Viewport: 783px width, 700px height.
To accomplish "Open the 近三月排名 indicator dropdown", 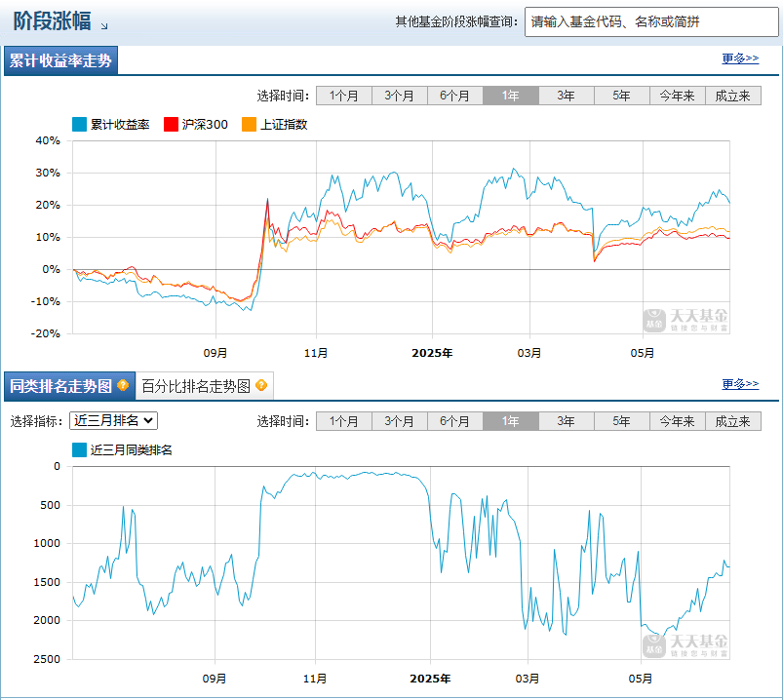I will (113, 420).
